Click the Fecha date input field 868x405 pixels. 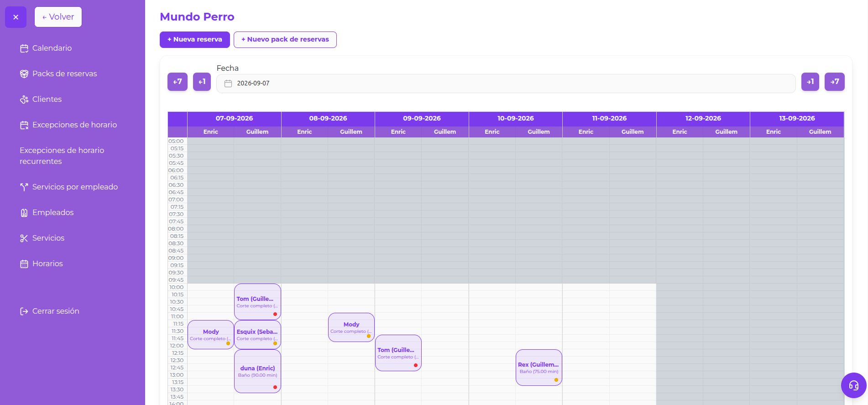click(x=506, y=84)
